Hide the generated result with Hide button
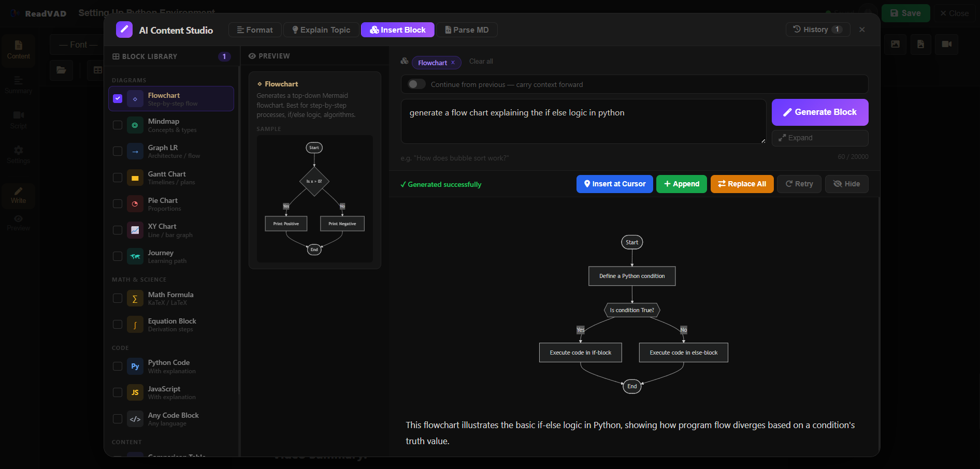 847,184
